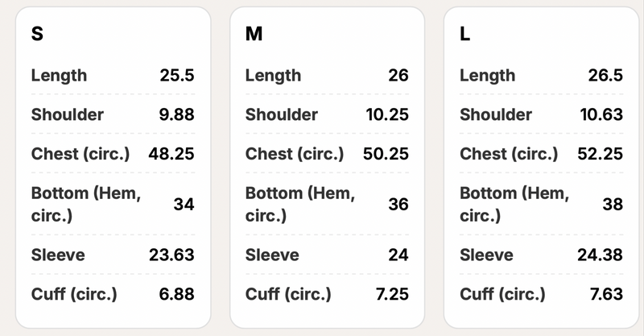Click the Length value 26 for medium
This screenshot has width=644, height=336.
398,76
